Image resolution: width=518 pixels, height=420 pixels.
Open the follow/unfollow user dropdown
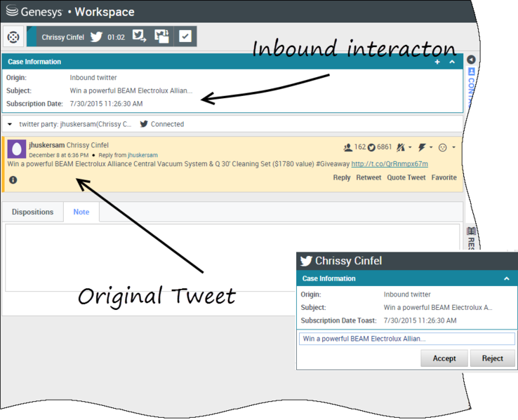point(404,148)
